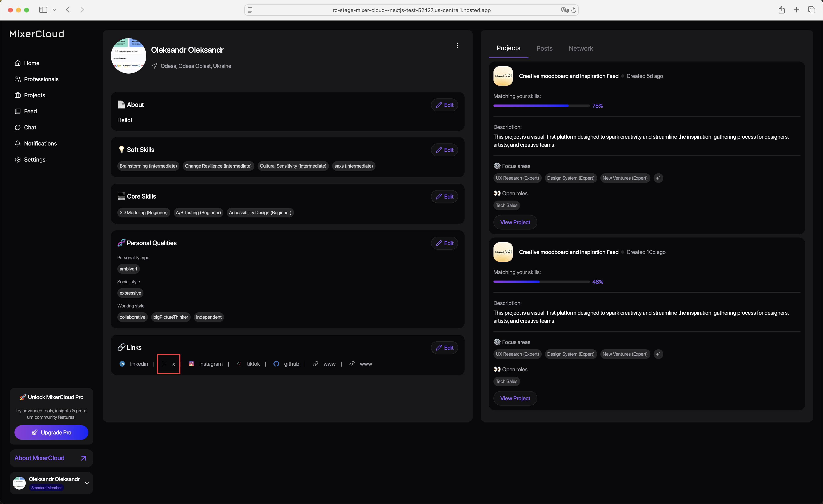The height and width of the screenshot is (504, 823).
Task: Click the Safari page reload icon
Action: pos(573,10)
